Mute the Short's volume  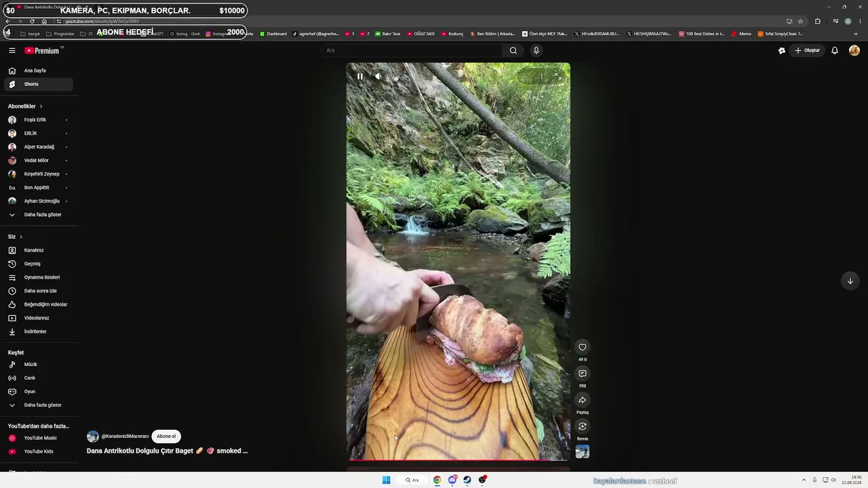pos(378,77)
